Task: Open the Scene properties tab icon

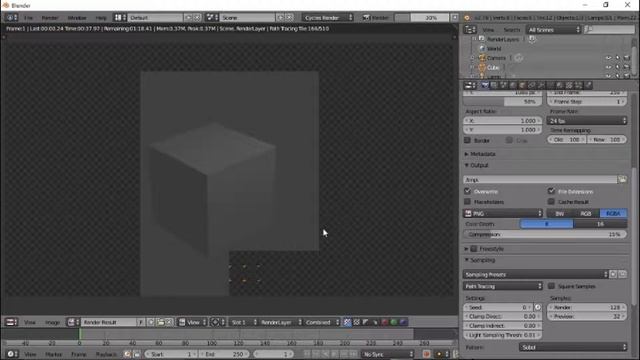Action: click(504, 85)
